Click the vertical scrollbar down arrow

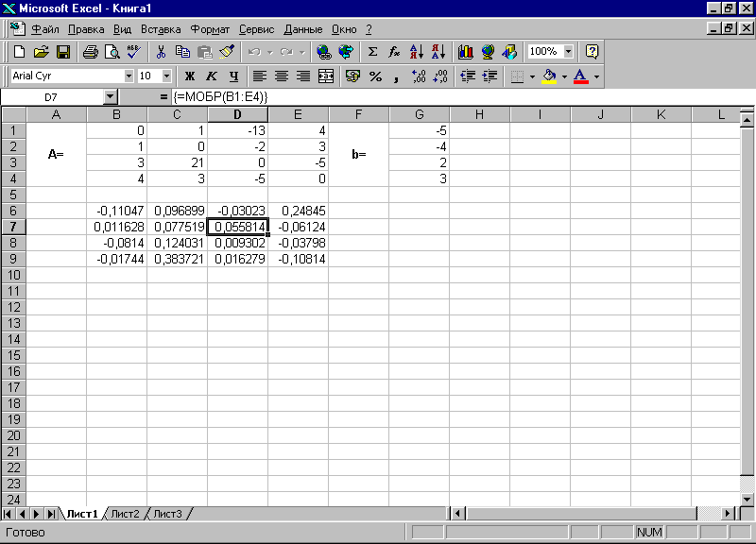coord(747,500)
